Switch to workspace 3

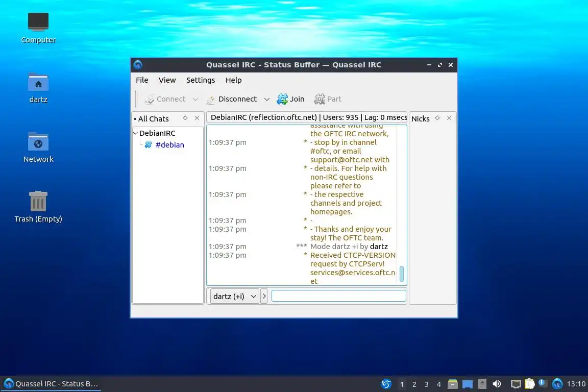tap(426, 384)
